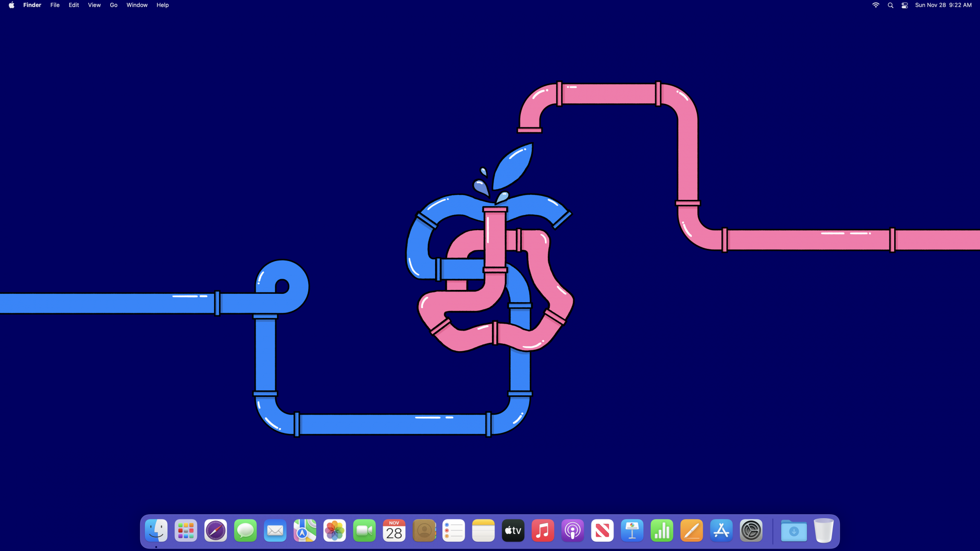This screenshot has height=551, width=980.
Task: Open the Notes app
Action: point(483,531)
